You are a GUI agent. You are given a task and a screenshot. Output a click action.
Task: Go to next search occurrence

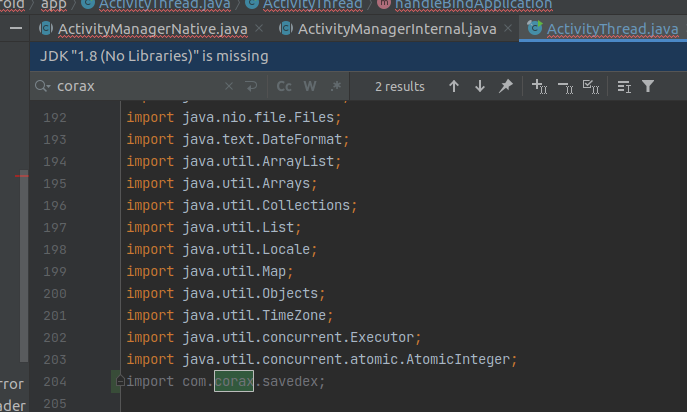pyautogui.click(x=480, y=87)
